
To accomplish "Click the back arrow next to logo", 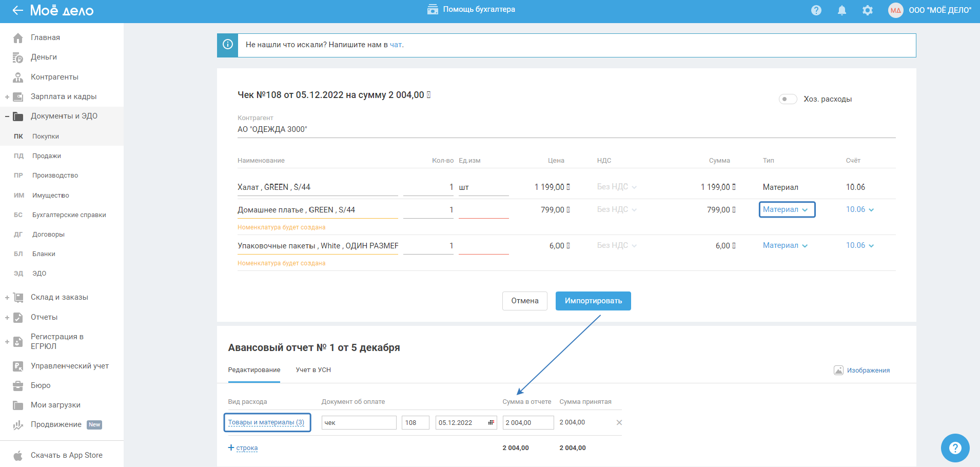I will point(17,10).
